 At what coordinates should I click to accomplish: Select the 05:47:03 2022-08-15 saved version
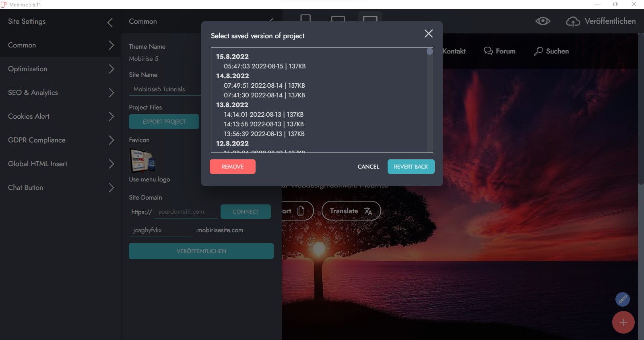[264, 66]
